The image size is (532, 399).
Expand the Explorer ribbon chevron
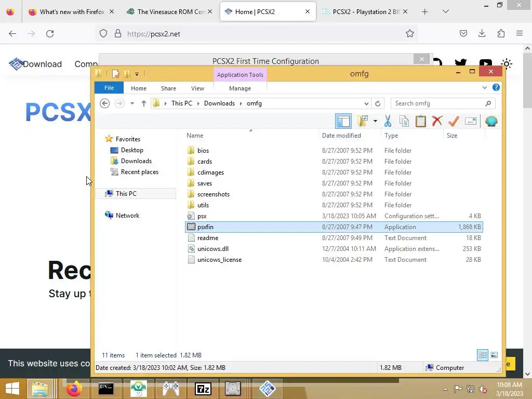click(485, 87)
